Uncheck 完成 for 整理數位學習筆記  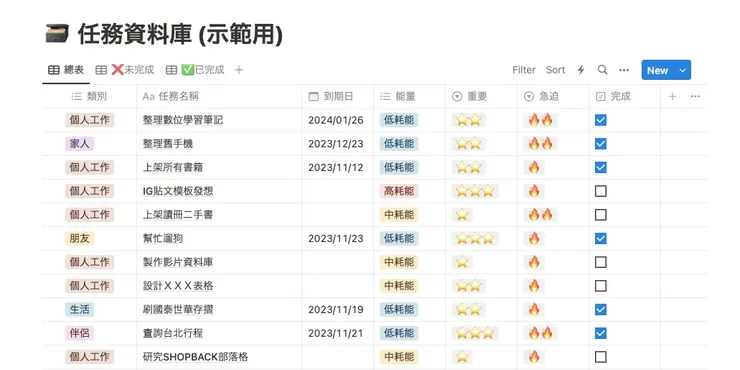[600, 120]
